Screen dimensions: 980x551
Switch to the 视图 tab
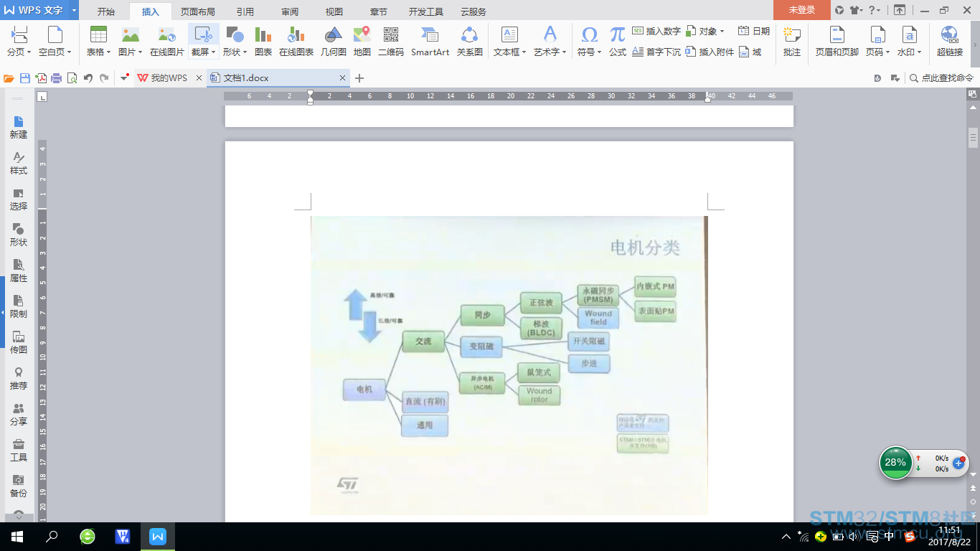tap(334, 11)
